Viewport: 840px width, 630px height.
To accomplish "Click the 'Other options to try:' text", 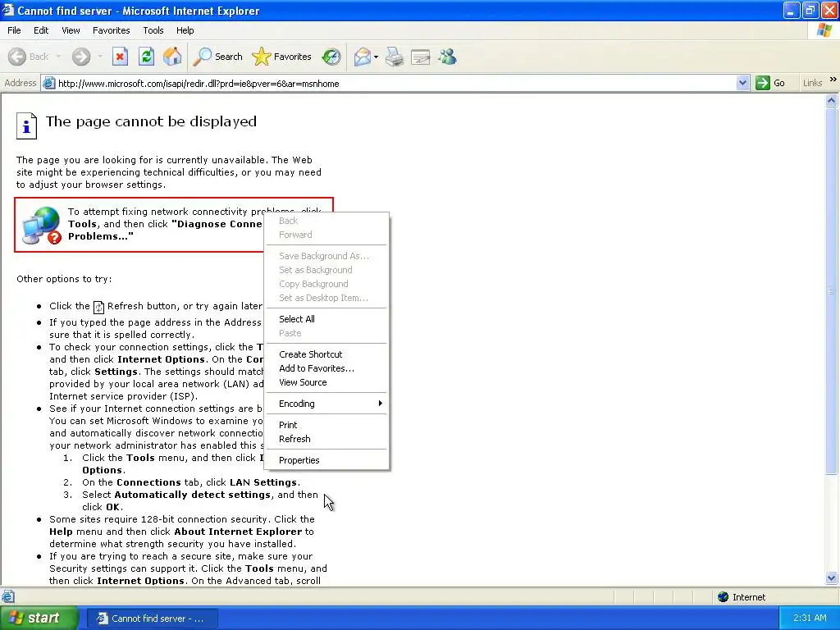I will 64,279.
